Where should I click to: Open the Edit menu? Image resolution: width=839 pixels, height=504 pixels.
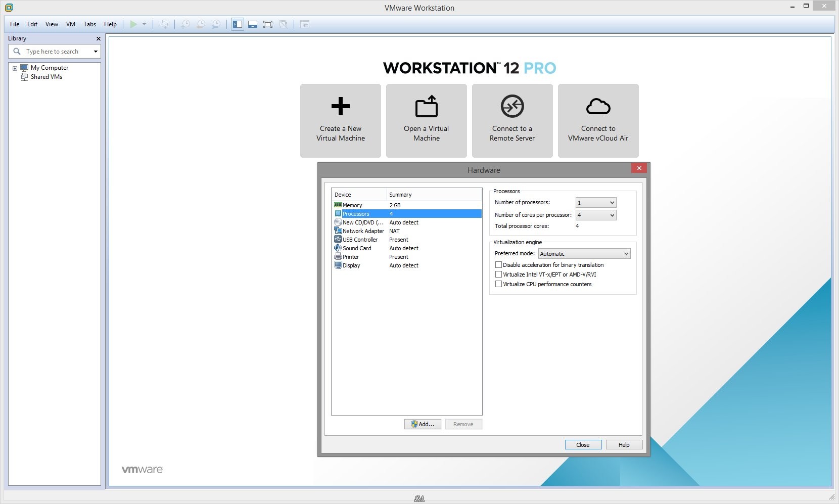pyautogui.click(x=32, y=24)
